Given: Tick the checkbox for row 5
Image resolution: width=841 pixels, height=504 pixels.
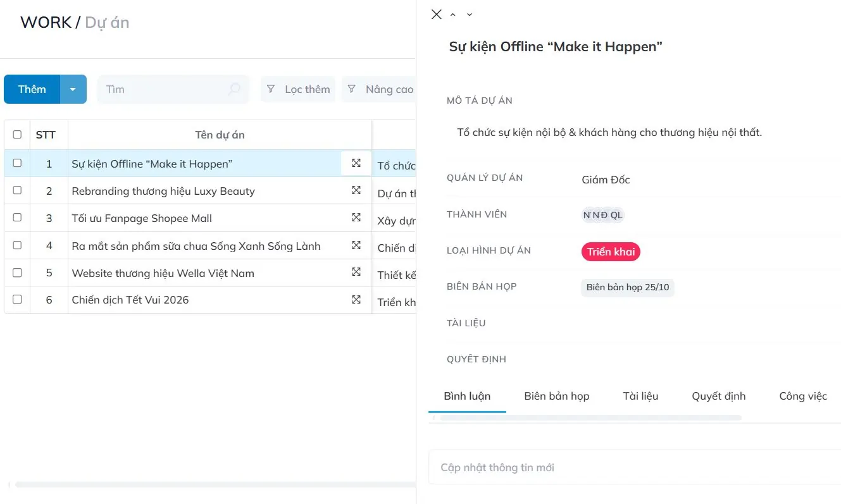Looking at the screenshot, I should [17, 273].
